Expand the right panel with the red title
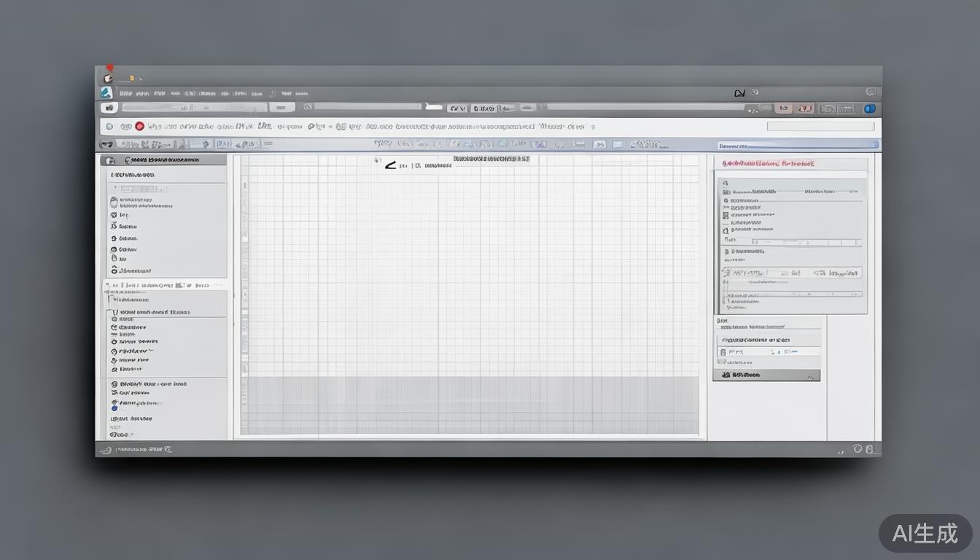 [x=790, y=164]
